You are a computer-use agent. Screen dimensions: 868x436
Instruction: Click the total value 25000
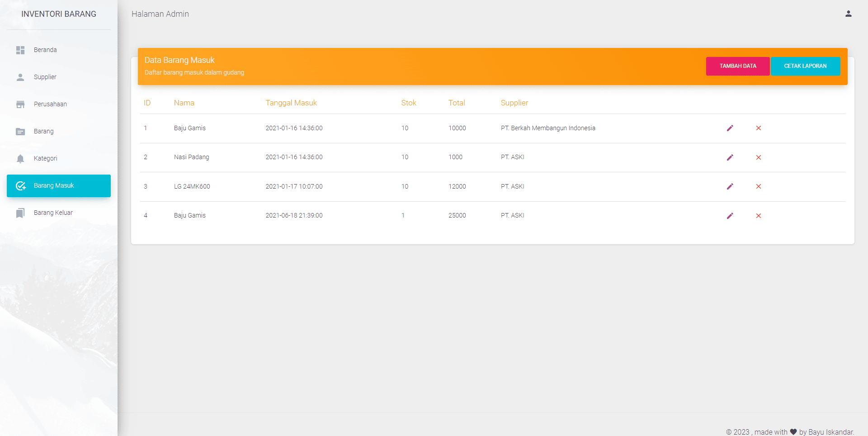tap(457, 215)
